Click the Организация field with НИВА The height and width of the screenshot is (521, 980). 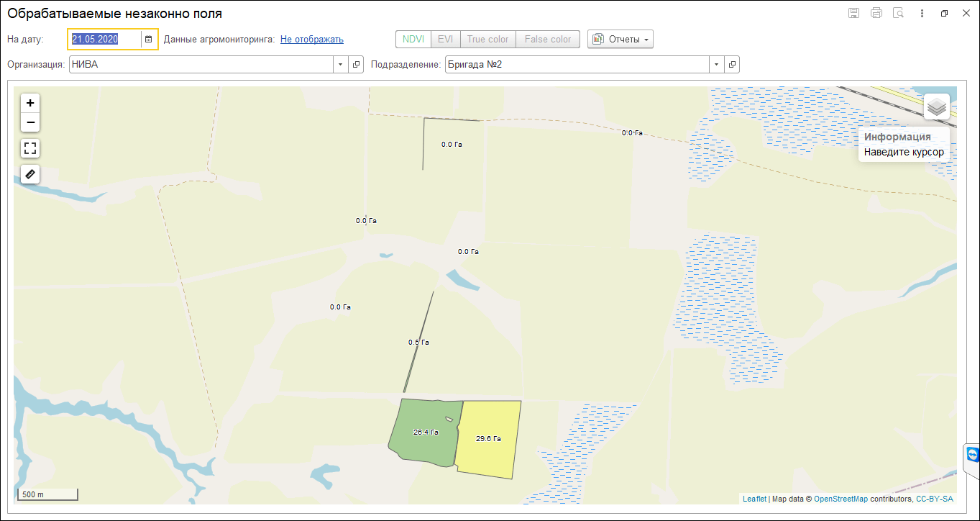pos(201,64)
